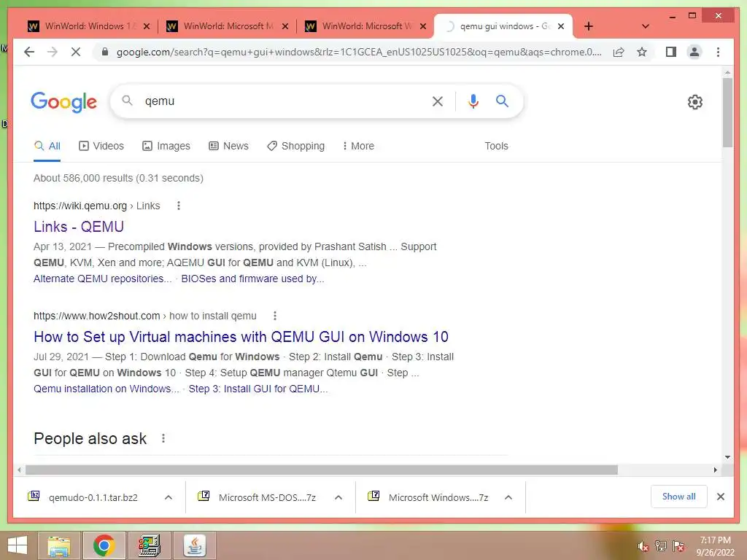Image resolution: width=747 pixels, height=560 pixels.
Task: Expand options for qemudo-0.1.1.tar.bz2 download
Action: [x=169, y=497]
